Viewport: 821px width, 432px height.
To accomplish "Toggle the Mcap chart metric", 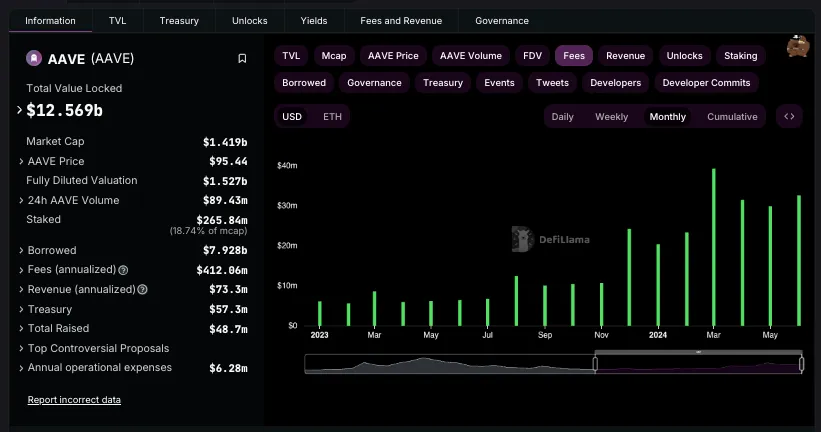I will pos(334,56).
